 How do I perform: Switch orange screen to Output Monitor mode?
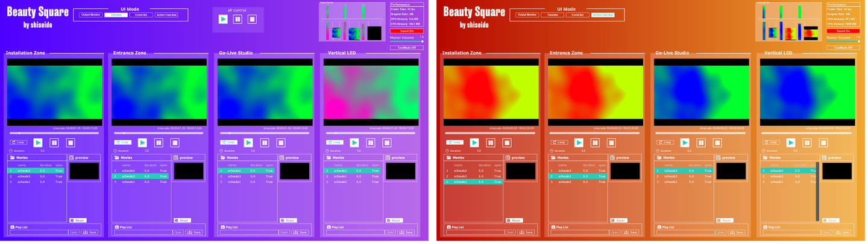(x=527, y=14)
